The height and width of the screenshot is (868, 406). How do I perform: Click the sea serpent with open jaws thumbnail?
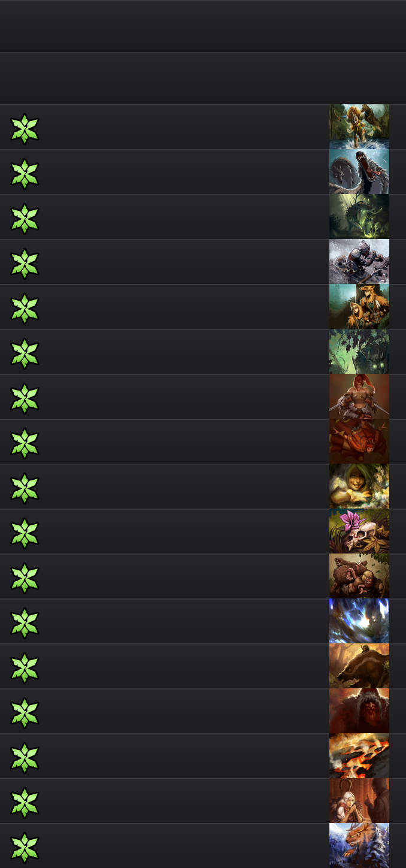pos(359,172)
